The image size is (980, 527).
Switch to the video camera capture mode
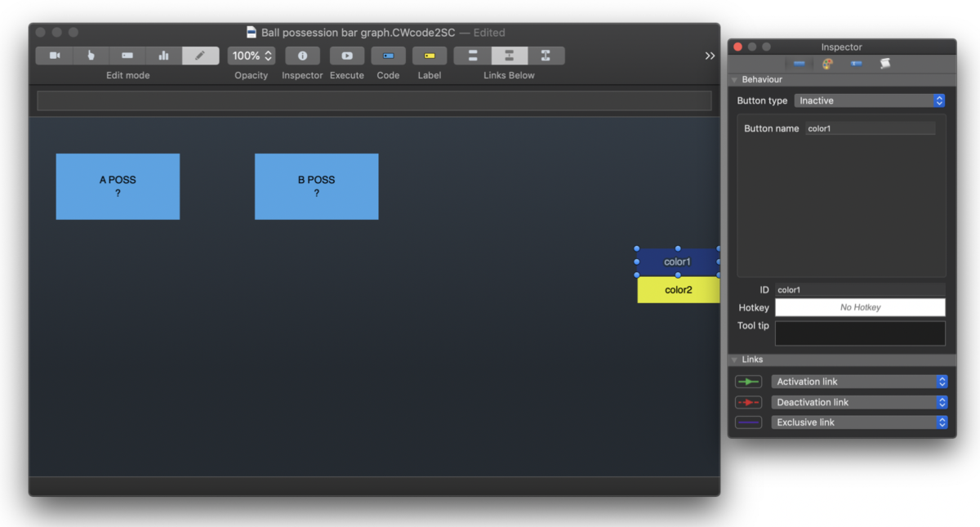point(55,56)
